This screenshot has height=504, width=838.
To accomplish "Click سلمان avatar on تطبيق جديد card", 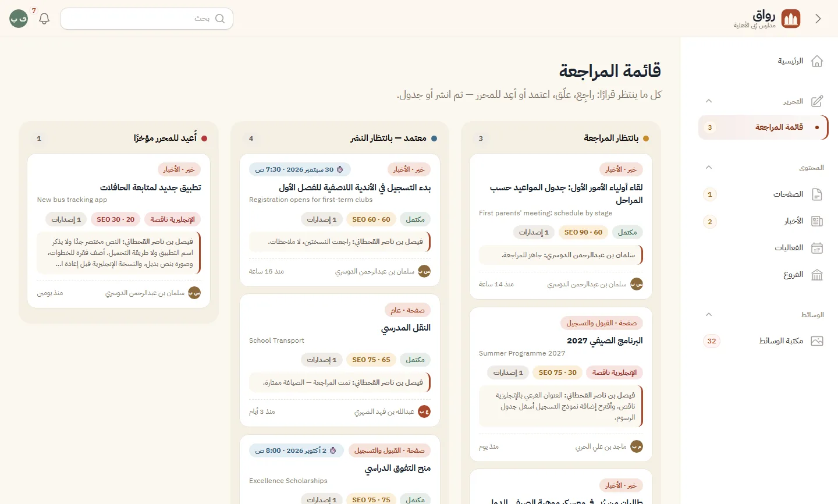I will coord(194,293).
